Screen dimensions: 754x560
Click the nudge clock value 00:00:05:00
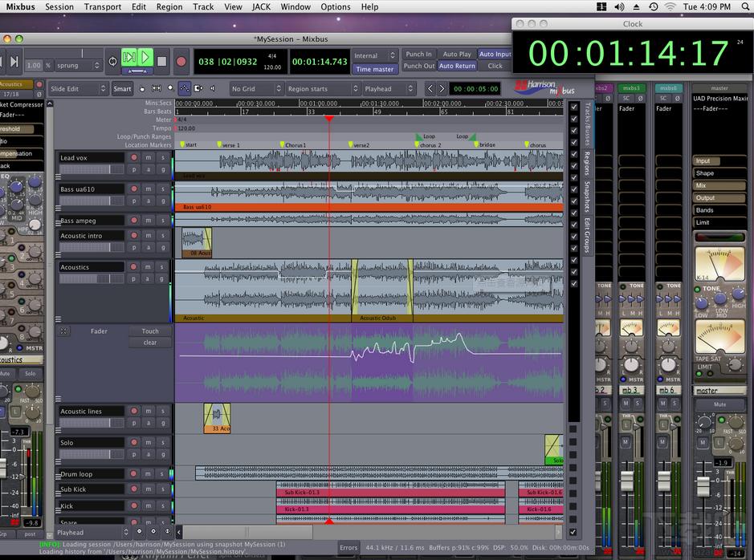475,89
